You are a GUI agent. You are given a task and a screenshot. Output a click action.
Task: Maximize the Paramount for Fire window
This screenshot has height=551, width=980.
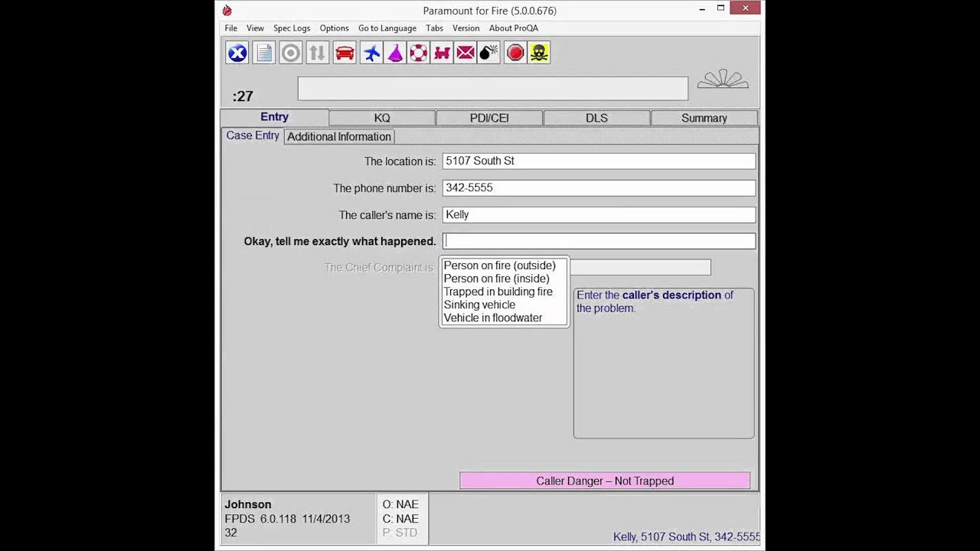(x=720, y=9)
